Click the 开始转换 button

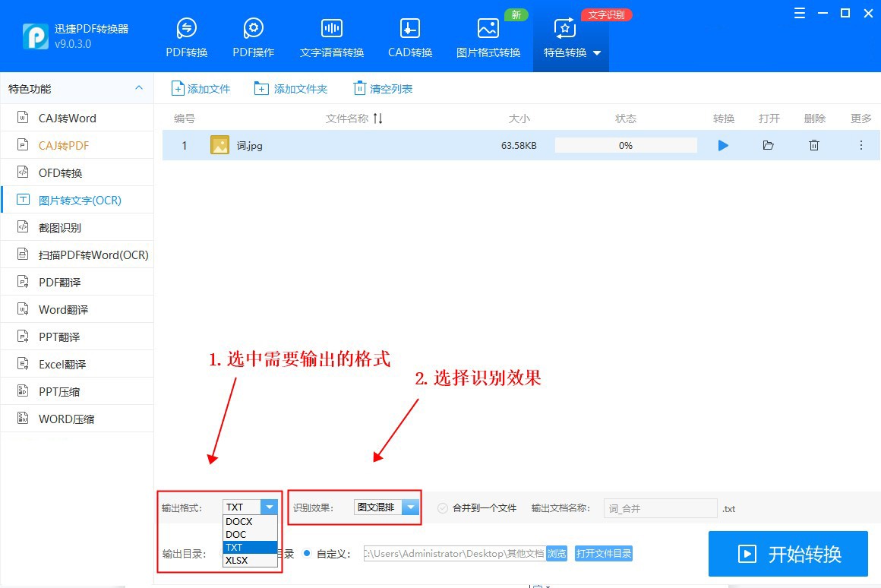788,554
